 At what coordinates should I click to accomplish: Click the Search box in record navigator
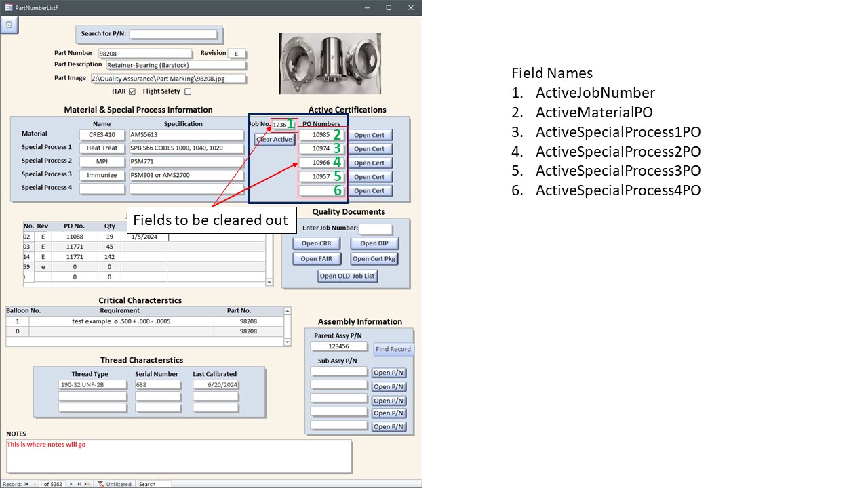click(x=153, y=484)
